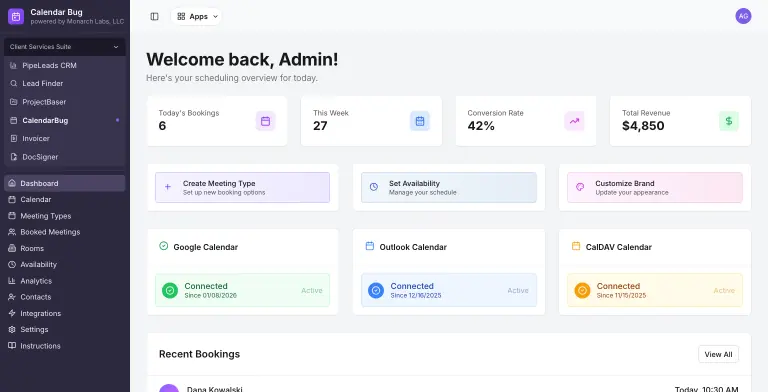Click the Lead Finder search icon

(14, 83)
